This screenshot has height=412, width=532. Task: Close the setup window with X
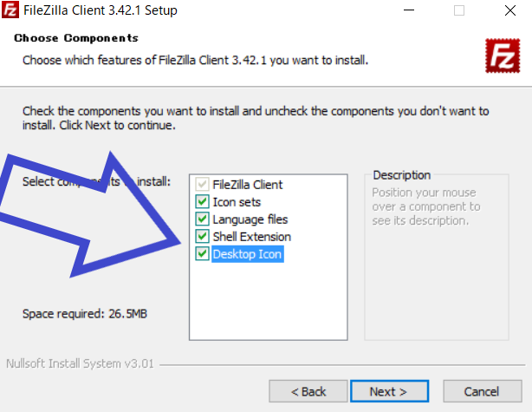coord(510,10)
